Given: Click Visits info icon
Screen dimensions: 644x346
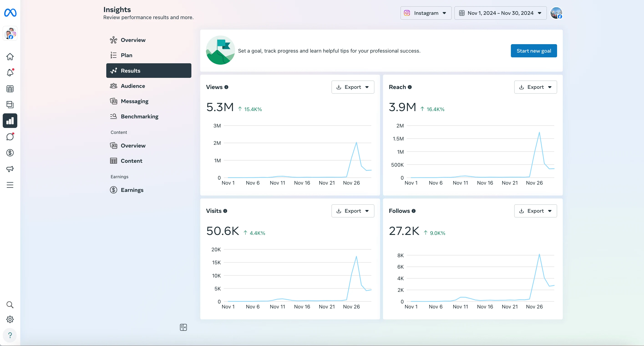Looking at the screenshot, I should [225, 211].
